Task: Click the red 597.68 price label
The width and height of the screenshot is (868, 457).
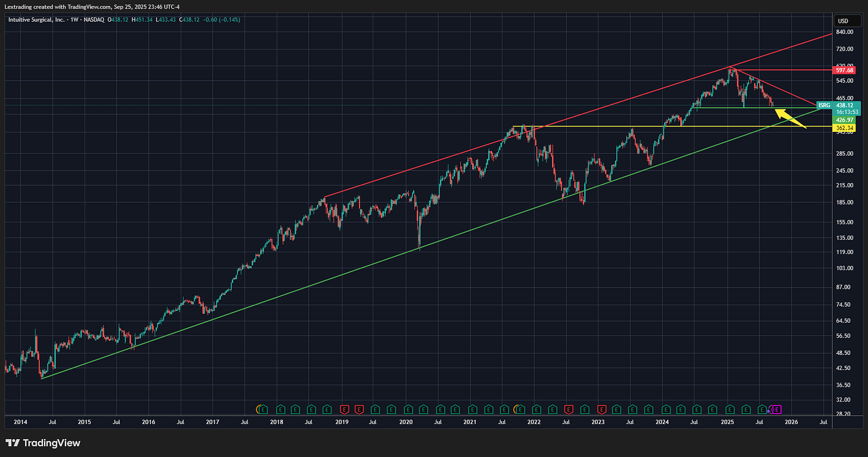Action: (845, 70)
